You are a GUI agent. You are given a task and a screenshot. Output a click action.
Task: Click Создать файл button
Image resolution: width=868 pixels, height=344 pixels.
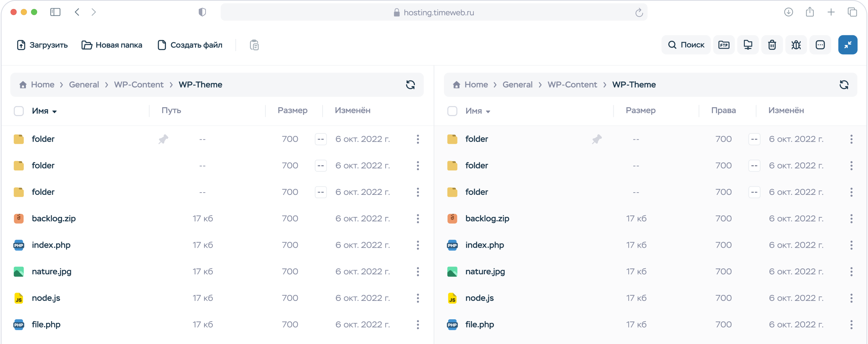(x=190, y=45)
